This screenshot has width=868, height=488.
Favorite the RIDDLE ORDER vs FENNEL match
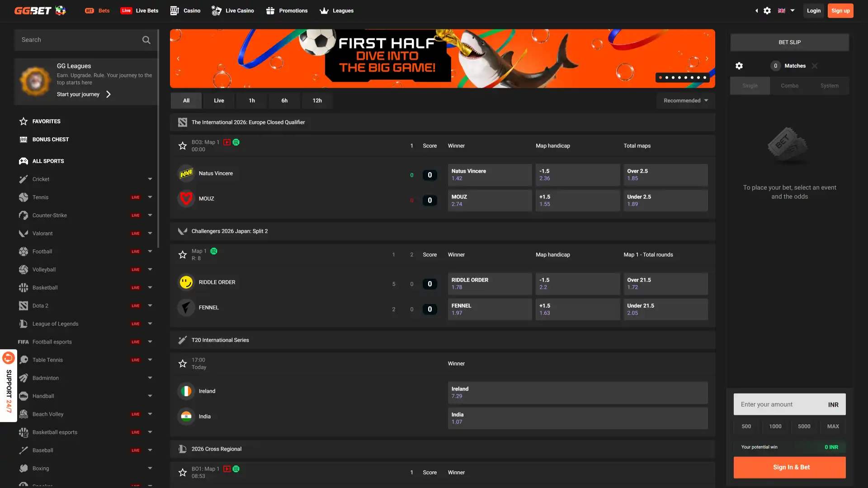click(x=183, y=254)
